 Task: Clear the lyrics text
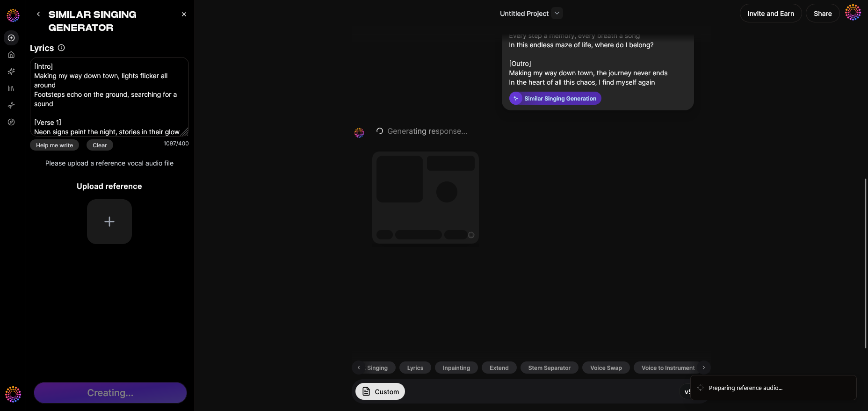(100, 145)
